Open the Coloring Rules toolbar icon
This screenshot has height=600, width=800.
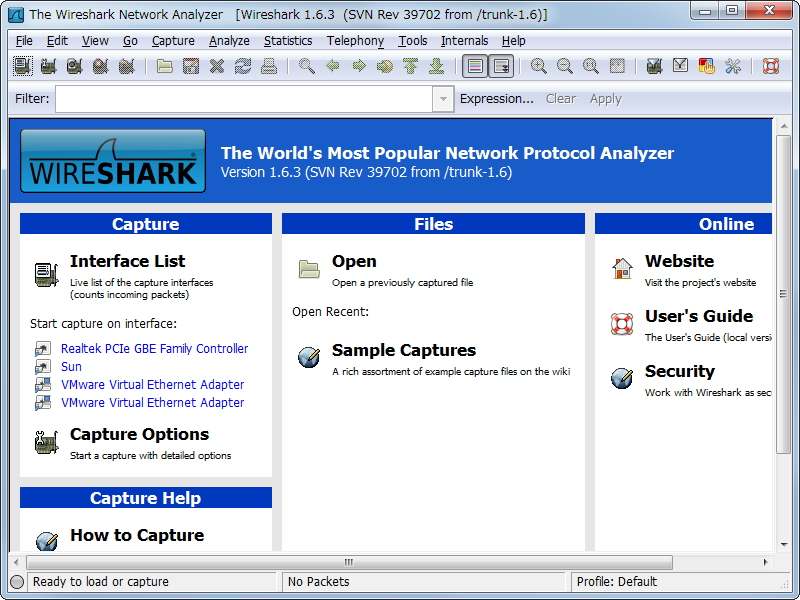point(705,65)
